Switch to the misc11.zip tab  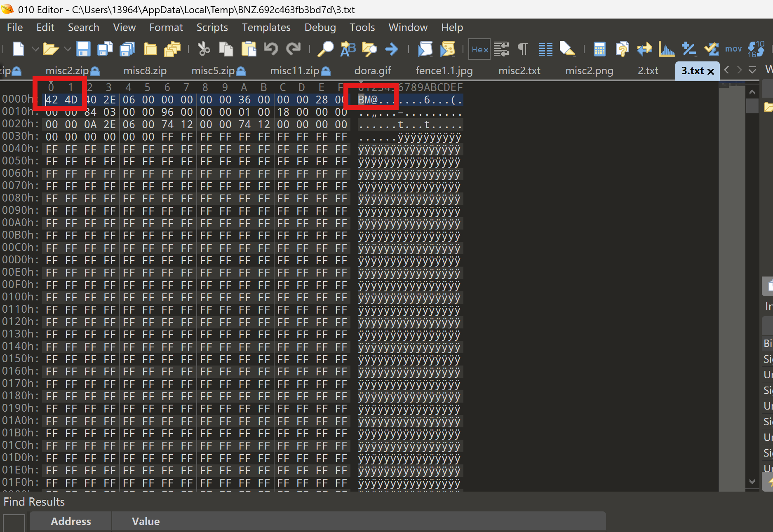click(300, 71)
